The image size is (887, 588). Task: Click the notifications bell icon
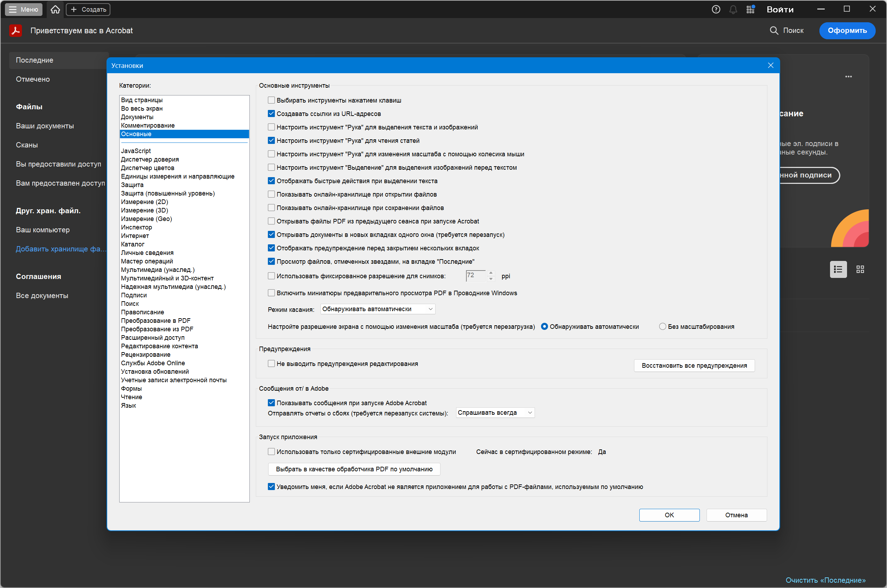[x=733, y=10]
